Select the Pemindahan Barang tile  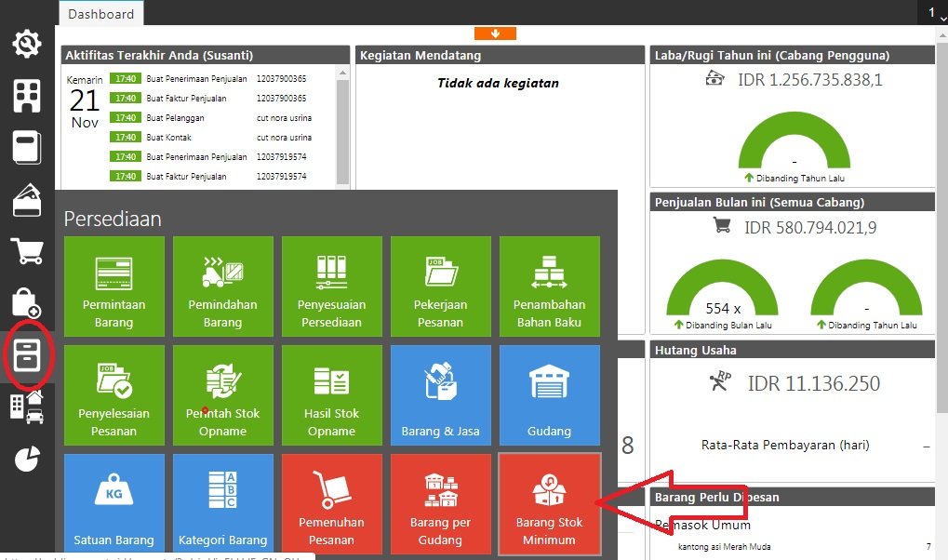[x=223, y=286]
